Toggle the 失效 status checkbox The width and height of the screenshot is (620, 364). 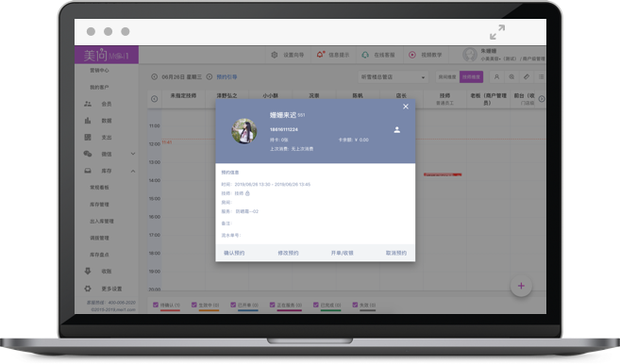[x=355, y=305]
